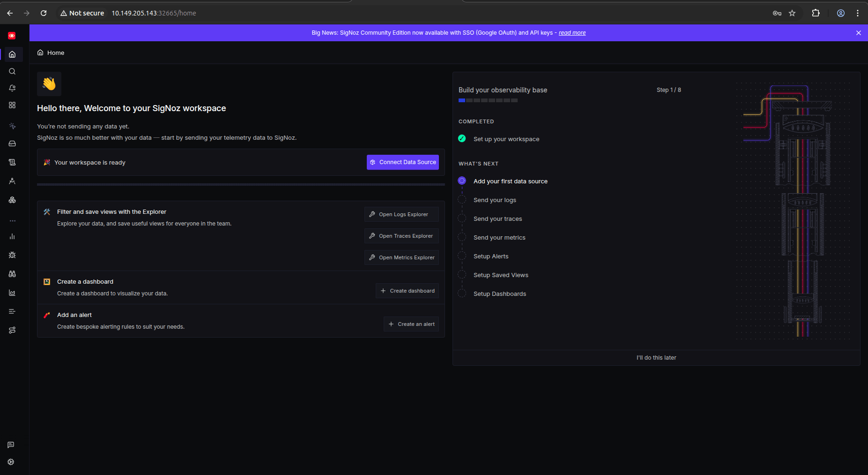Screen dimensions: 868x475
Task: Click the route/connections icon in sidebar
Action: point(12,330)
